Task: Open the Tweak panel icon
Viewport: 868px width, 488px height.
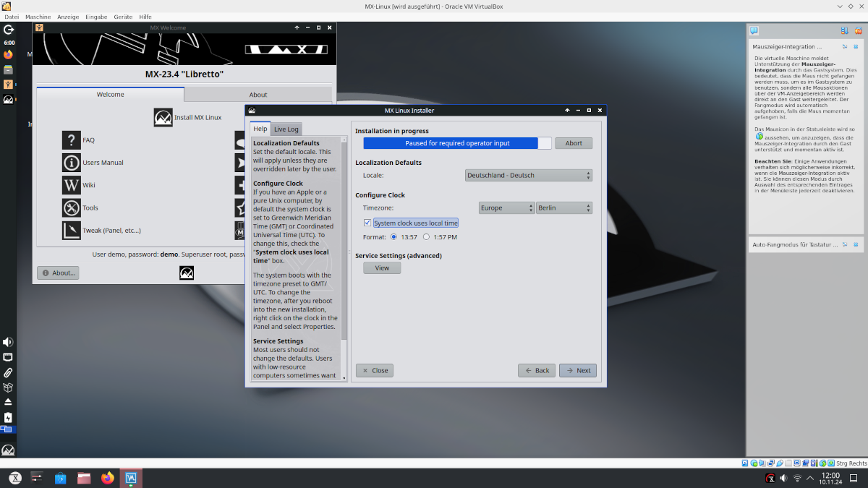Action: point(71,230)
